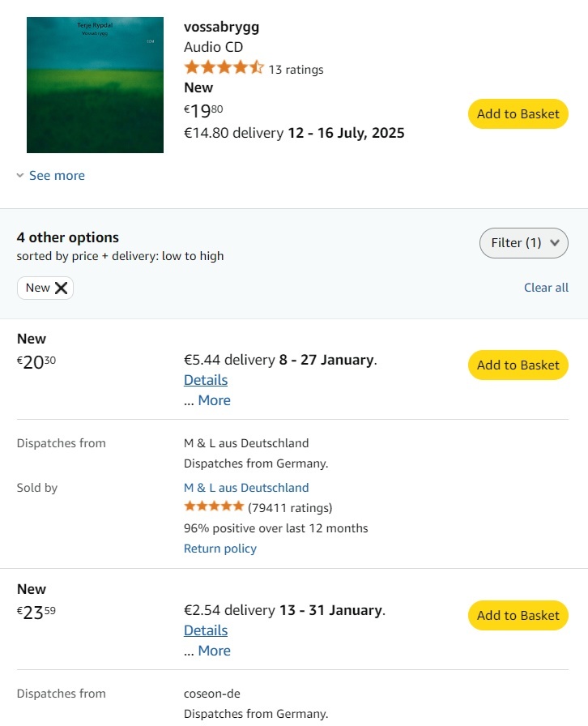Open the M & L aus Deutschland seller page
This screenshot has height=726, width=588.
click(246, 488)
